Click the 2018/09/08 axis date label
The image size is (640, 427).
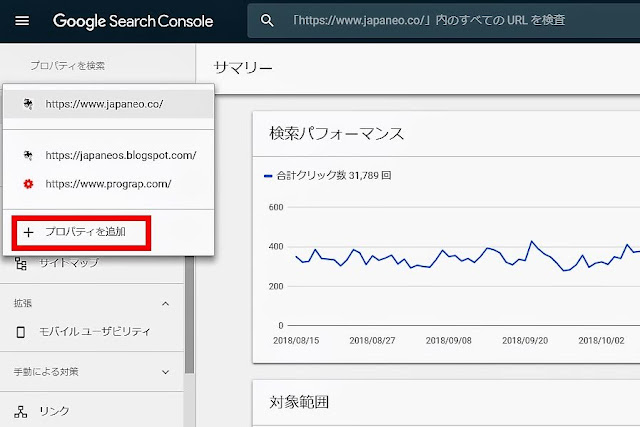[x=449, y=340]
